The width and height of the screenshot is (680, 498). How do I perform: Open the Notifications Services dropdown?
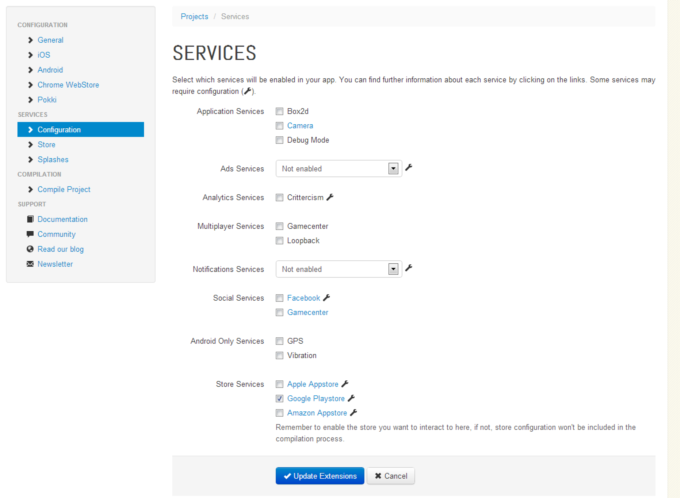(339, 269)
